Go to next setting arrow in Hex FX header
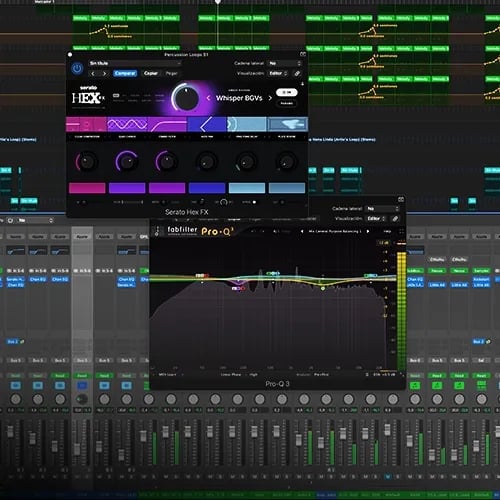 [x=104, y=73]
